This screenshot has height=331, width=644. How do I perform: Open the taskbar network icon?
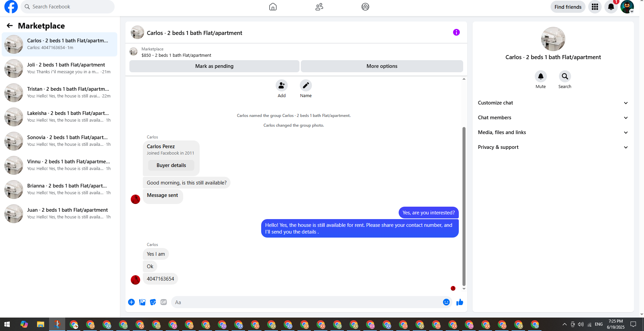590,324
